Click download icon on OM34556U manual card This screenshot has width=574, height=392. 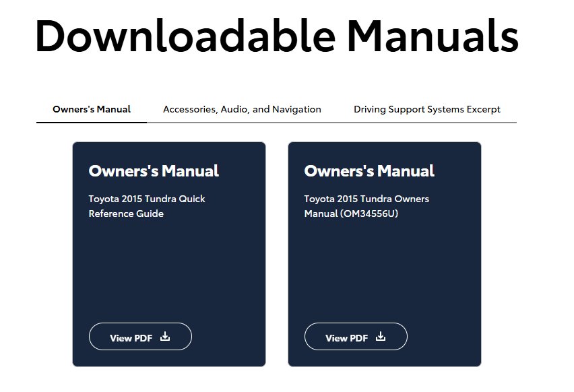[x=381, y=336]
